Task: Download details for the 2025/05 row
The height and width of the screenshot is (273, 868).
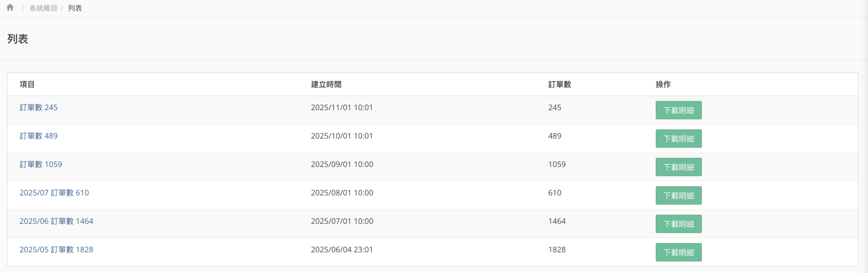Action: [x=678, y=253]
